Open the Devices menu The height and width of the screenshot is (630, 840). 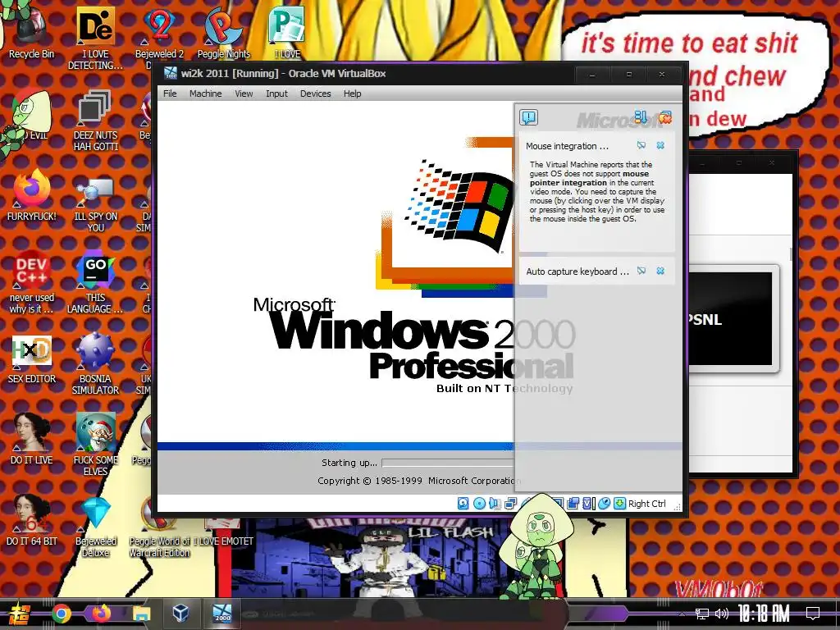coord(316,94)
